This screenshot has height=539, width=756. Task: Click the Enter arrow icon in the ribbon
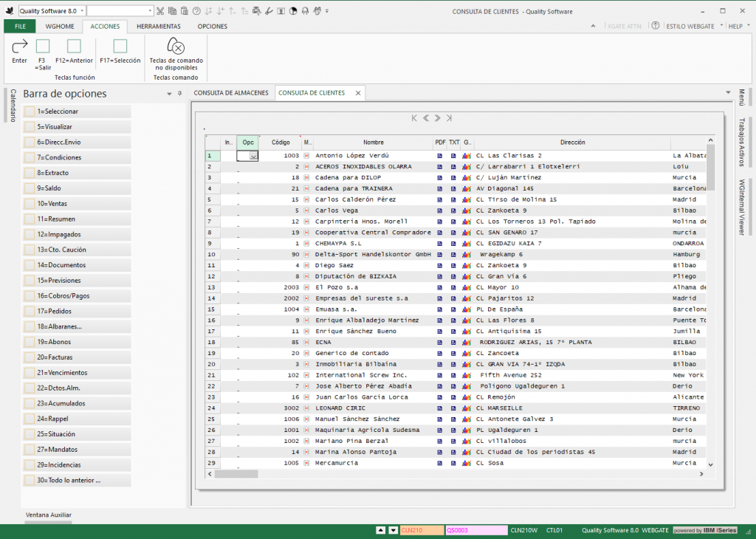pyautogui.click(x=20, y=47)
